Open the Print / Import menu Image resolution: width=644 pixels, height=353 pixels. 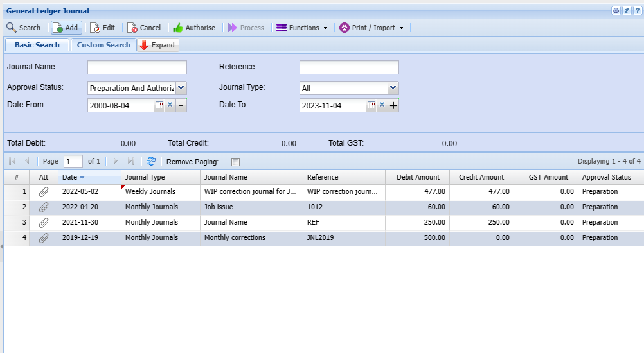[371, 28]
